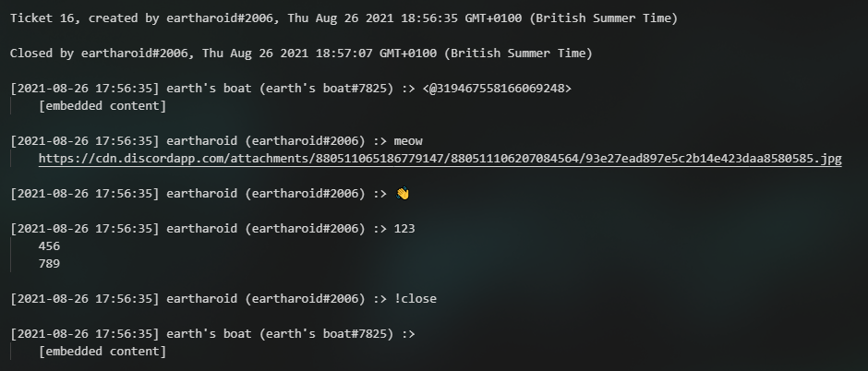Click the "789" message line
Image resolution: width=868 pixels, height=371 pixels.
click(50, 264)
